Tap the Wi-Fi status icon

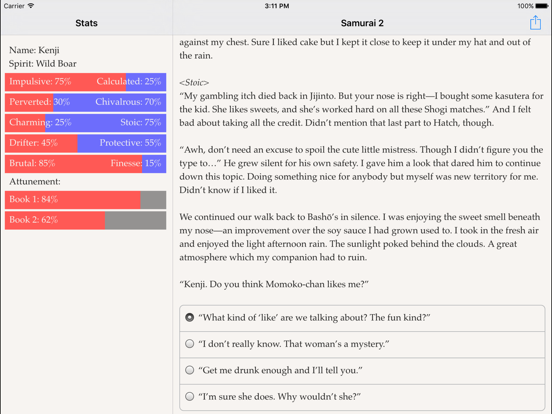[x=31, y=6]
